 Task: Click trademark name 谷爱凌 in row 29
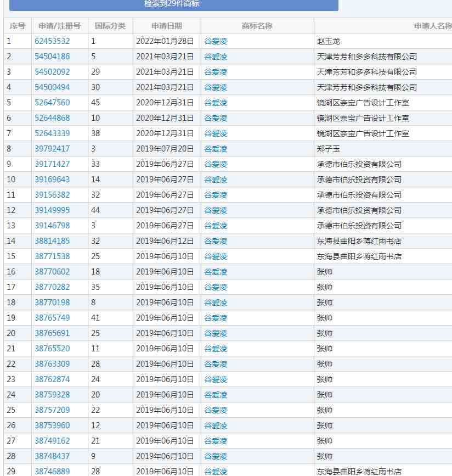216,472
